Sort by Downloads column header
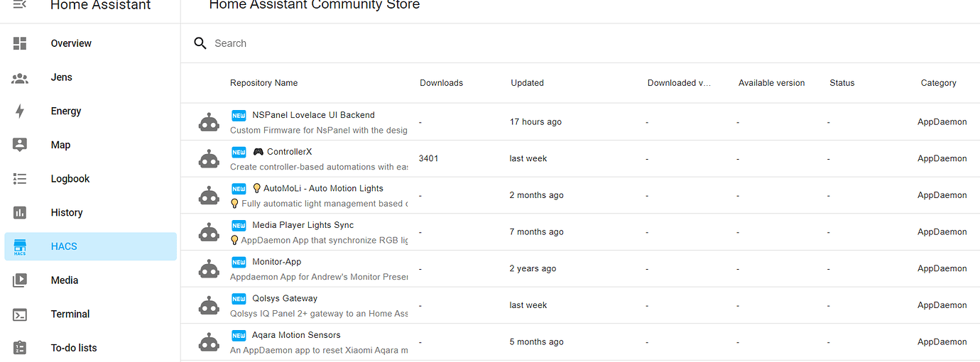 click(441, 83)
